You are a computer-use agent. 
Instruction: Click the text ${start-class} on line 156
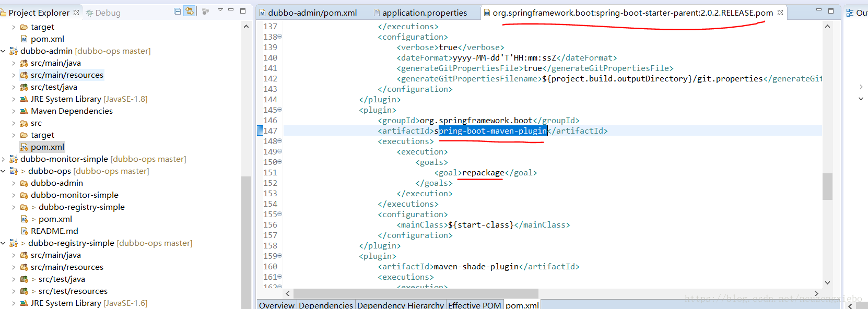tap(481, 225)
